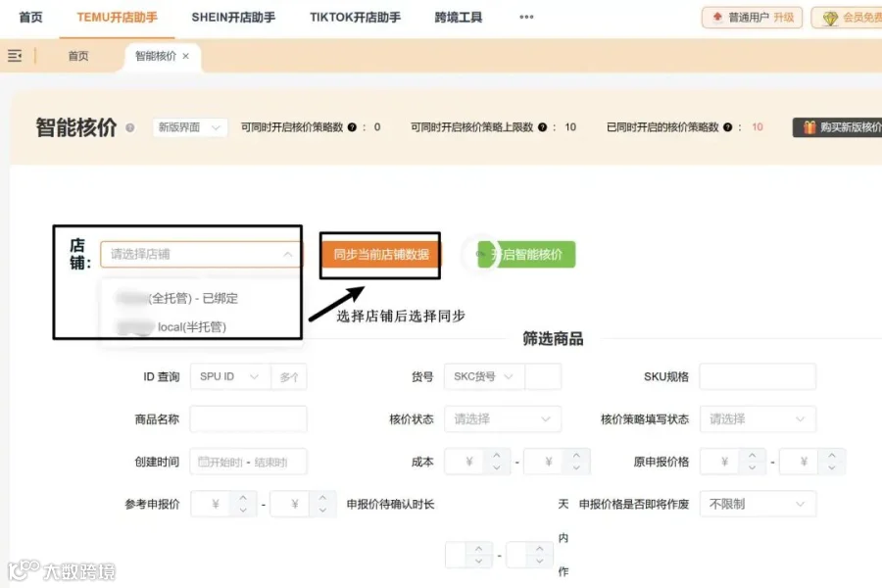Screen dimensions: 882x588
Task: Click the 成本 maximum value field
Action: (546, 462)
